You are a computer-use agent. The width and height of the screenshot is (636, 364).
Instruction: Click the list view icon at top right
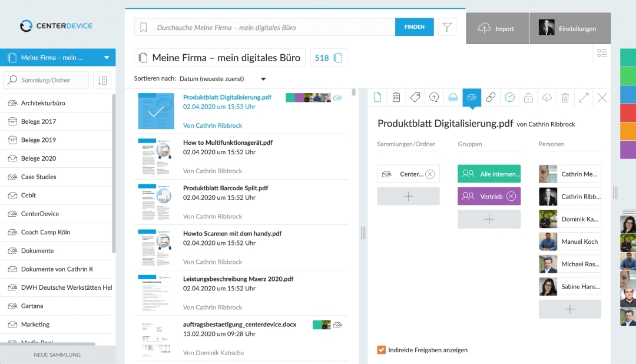[x=602, y=53]
